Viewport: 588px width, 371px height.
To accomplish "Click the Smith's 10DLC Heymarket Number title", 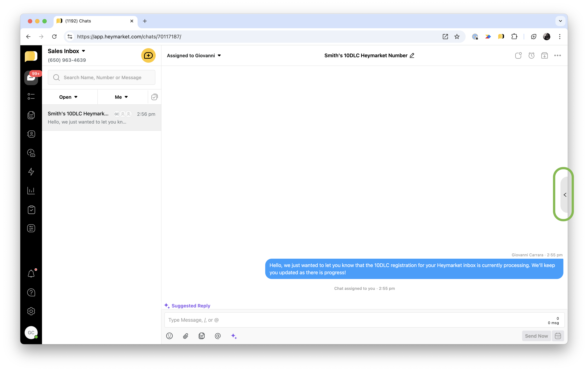I will [366, 55].
